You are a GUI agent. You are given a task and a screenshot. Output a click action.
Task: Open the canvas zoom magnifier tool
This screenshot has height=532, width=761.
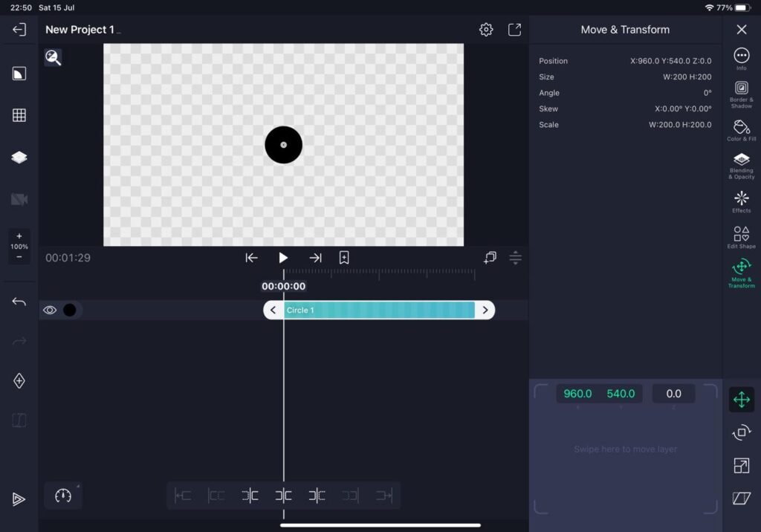click(53, 58)
